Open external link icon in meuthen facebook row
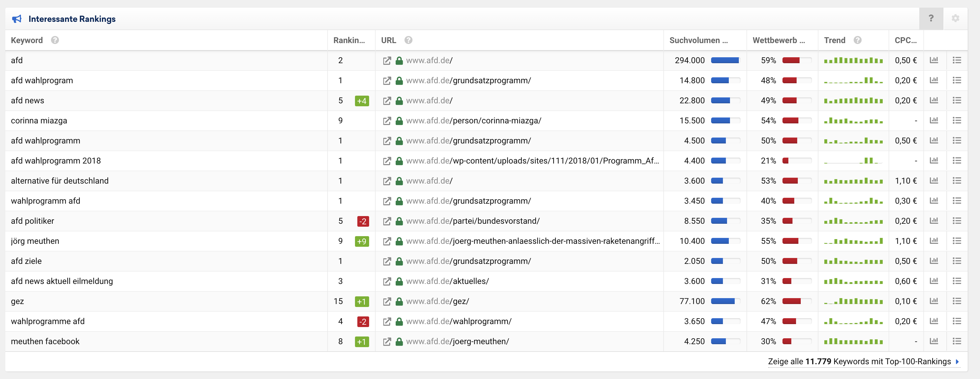 tap(387, 342)
